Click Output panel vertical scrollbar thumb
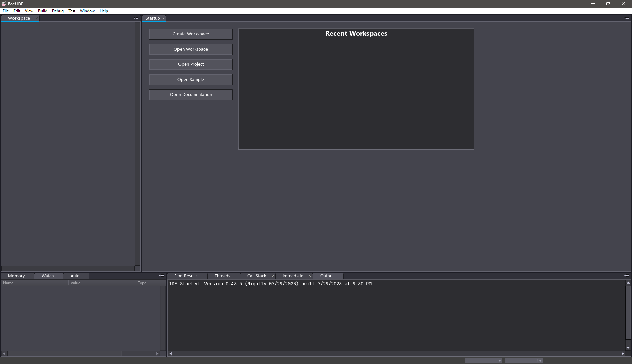 628,312
